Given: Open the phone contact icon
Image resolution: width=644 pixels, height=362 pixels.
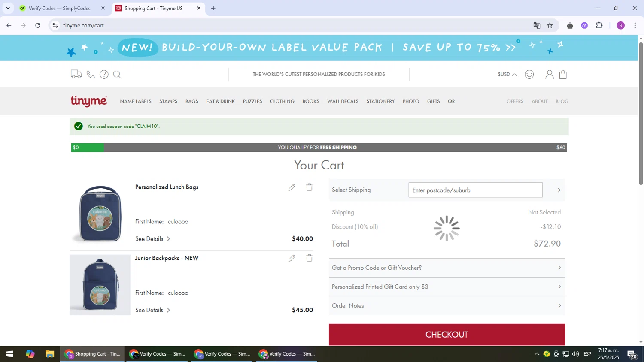Looking at the screenshot, I should [91, 75].
